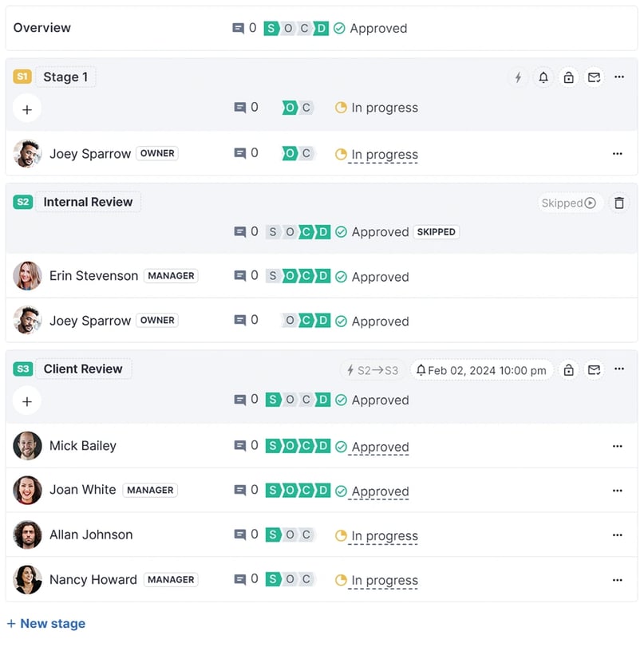Toggle the S status chip for Mick Bailey
The height and width of the screenshot is (647, 644).
click(x=273, y=445)
